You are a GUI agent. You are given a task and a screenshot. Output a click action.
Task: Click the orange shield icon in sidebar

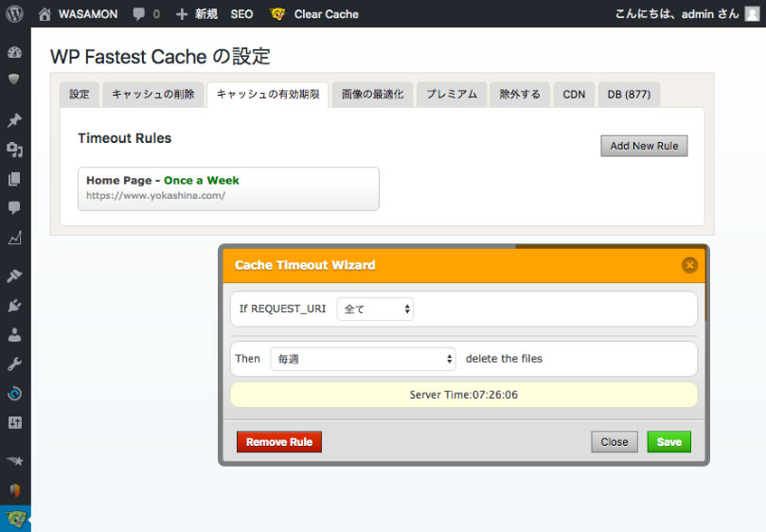[14, 490]
